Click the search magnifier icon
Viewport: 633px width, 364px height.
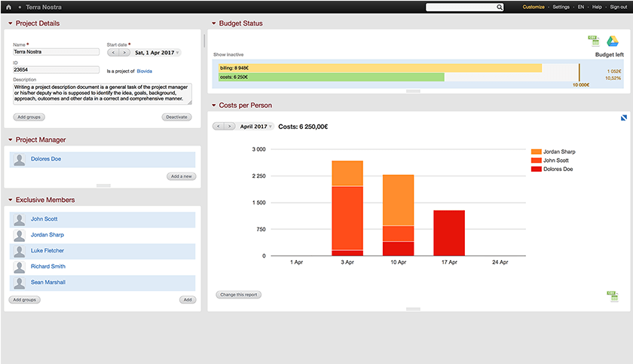point(499,7)
